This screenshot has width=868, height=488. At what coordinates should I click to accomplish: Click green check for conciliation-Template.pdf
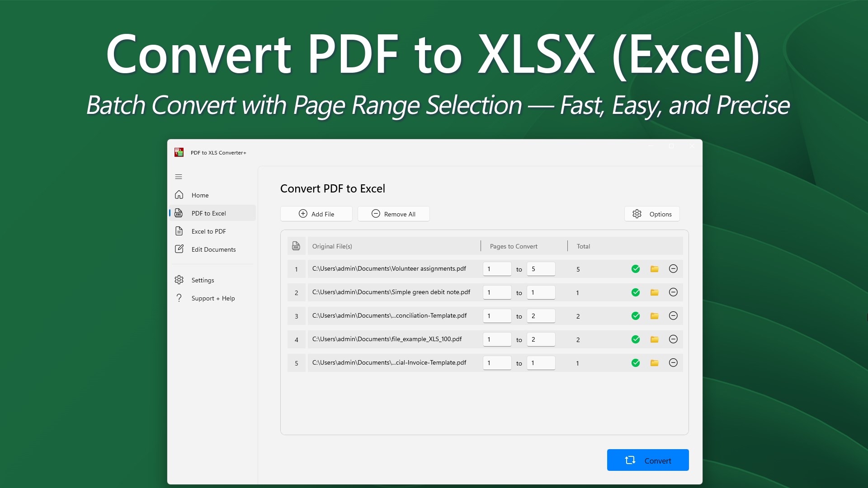coord(636,316)
